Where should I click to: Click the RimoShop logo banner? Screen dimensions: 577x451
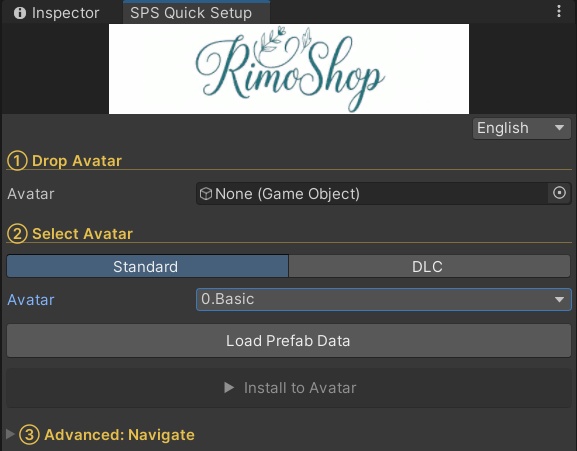(289, 69)
